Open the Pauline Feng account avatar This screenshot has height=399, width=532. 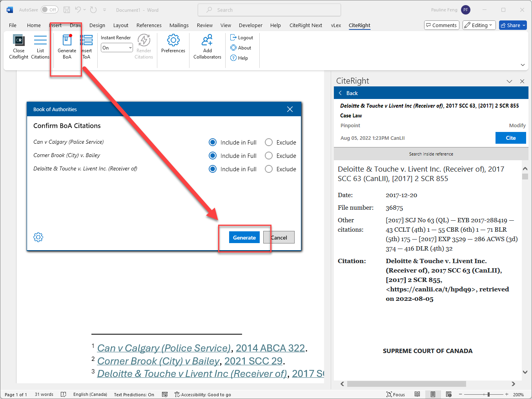[466, 10]
